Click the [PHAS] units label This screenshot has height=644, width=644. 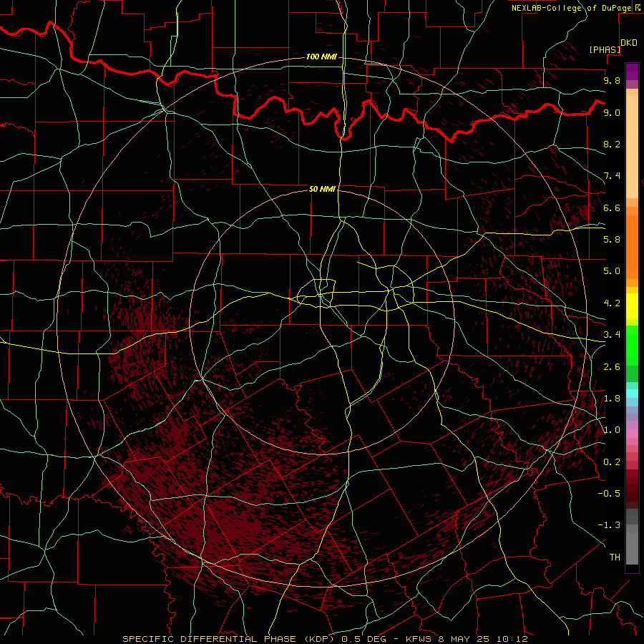(x=605, y=49)
